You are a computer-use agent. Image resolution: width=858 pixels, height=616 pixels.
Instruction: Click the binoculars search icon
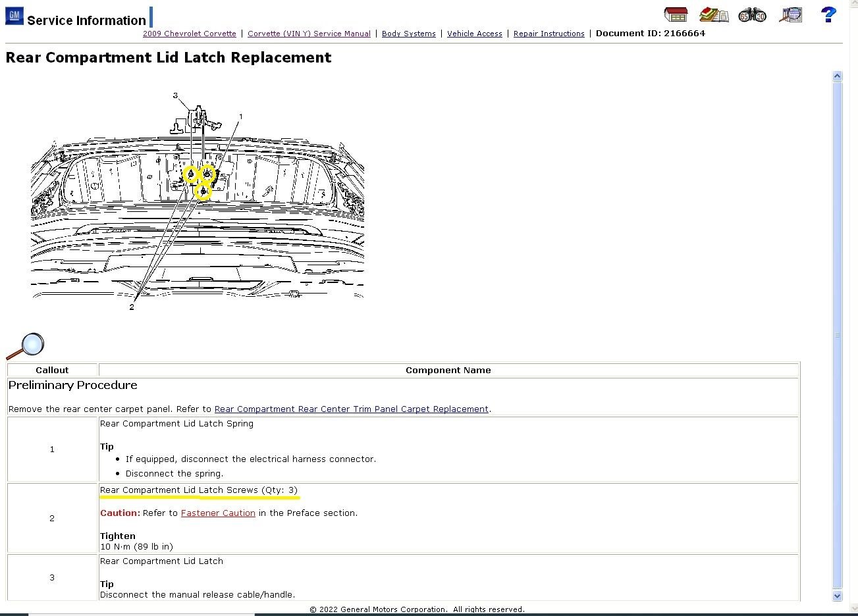point(752,14)
